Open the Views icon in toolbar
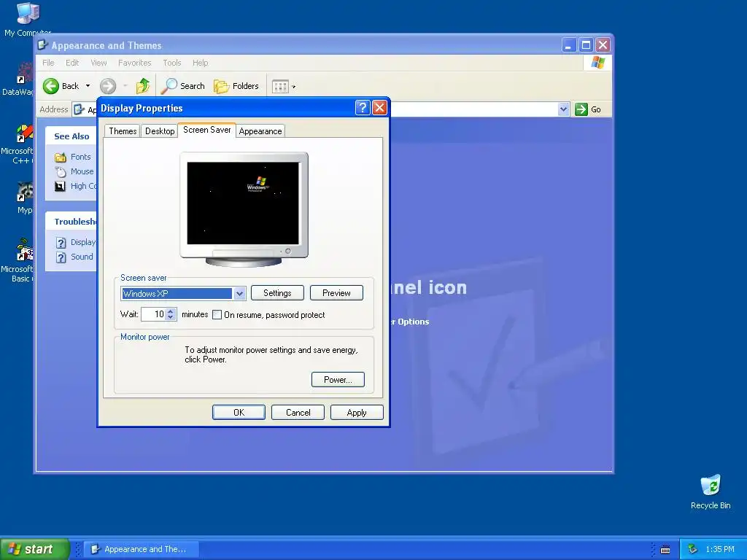The image size is (747, 560). [280, 86]
